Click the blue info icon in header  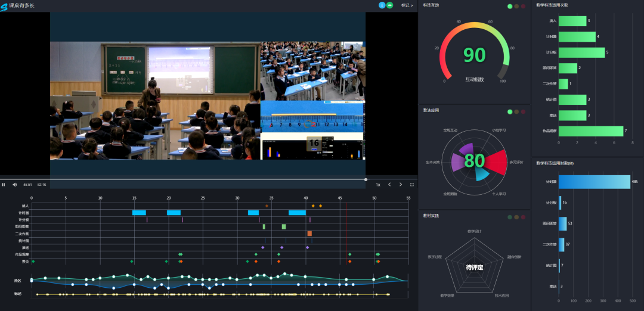pyautogui.click(x=382, y=5)
